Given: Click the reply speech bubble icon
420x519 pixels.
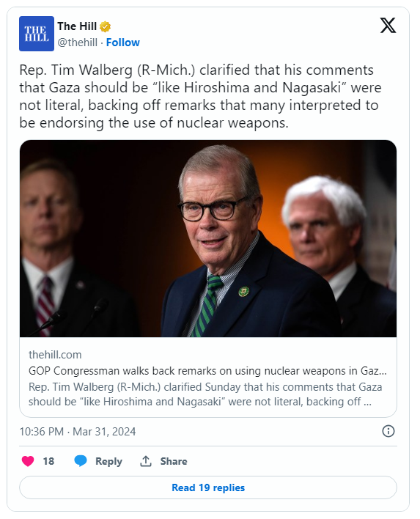Looking at the screenshot, I should coord(81,461).
